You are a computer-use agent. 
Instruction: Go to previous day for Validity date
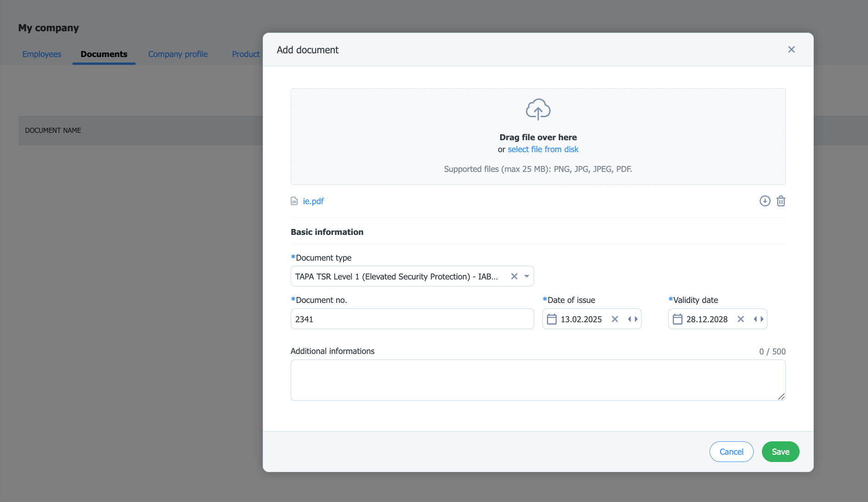pos(755,319)
